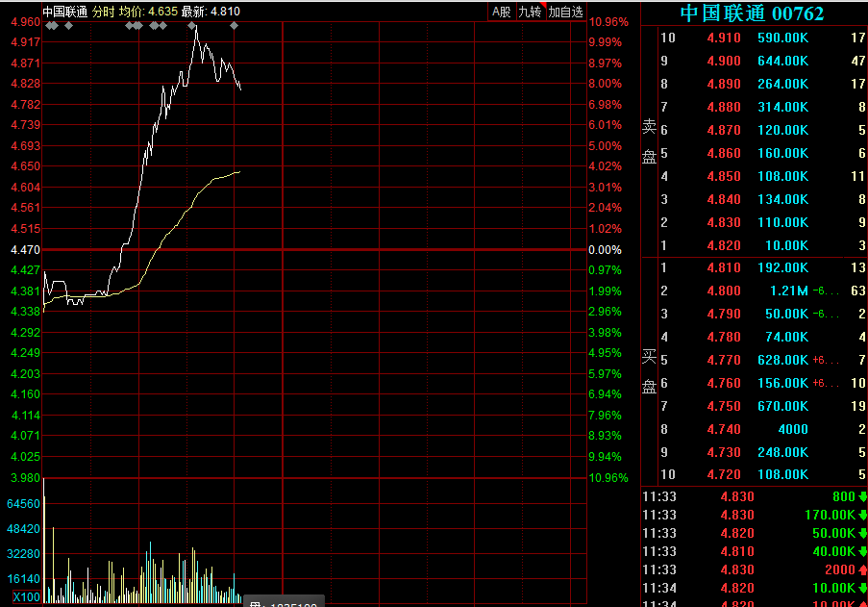
Task: Add the stock via 加自选 button
Action: click(x=565, y=12)
